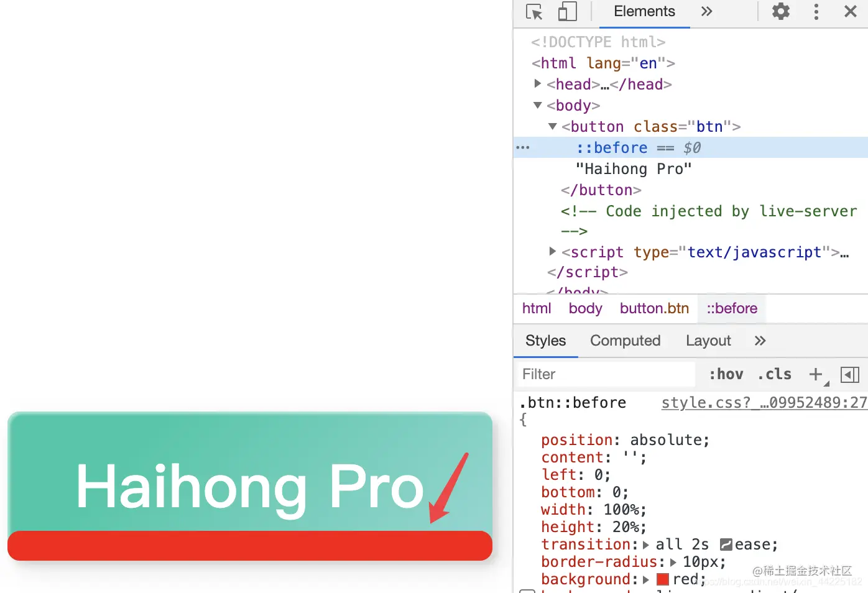Expand the head element
Screen dimensions: 868x593
tap(538, 83)
